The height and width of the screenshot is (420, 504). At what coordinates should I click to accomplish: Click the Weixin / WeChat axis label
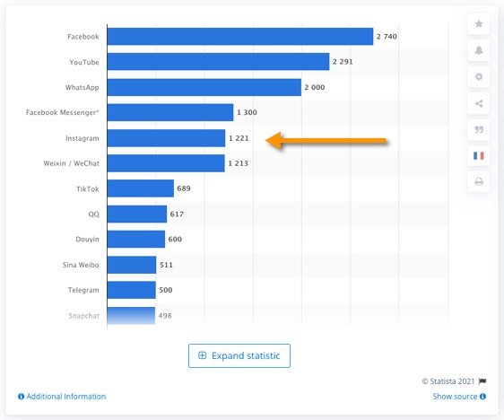pos(72,163)
